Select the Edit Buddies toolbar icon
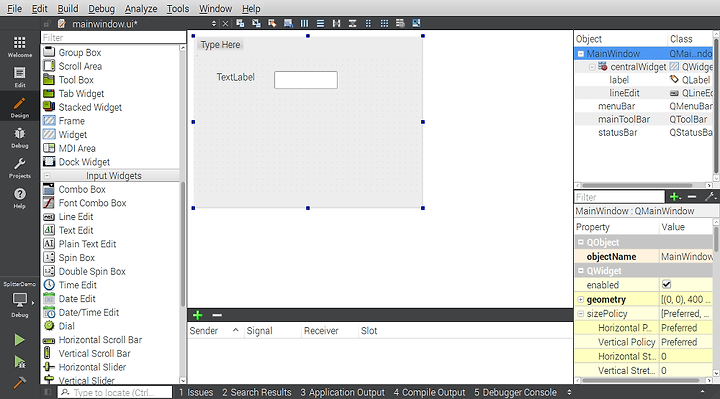720x399 pixels. coord(272,23)
